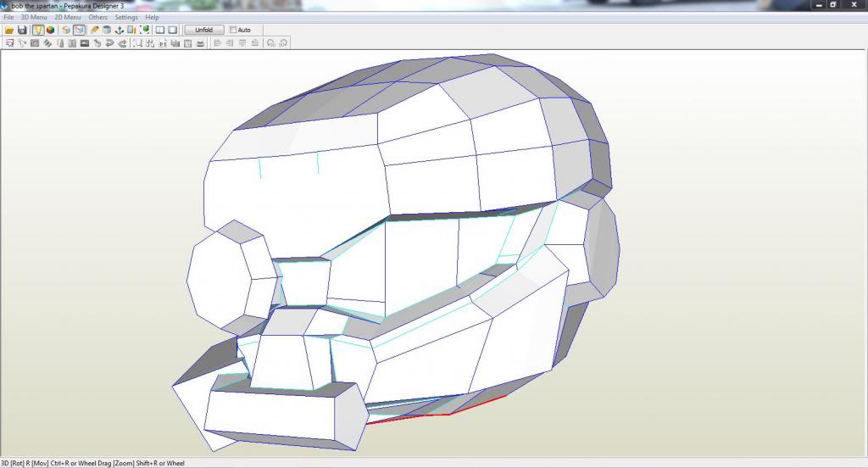Screen dimensions: 868x468
Task: Click the second icon in lower toolbar row
Action: 22,43
